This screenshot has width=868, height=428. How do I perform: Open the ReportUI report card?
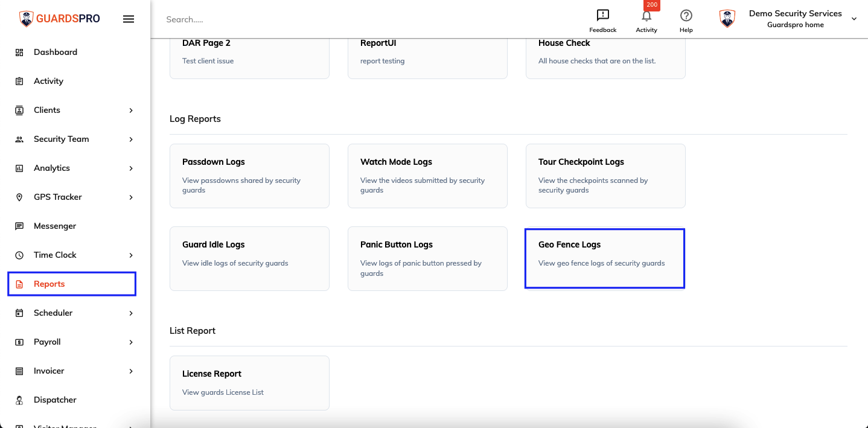point(427,58)
